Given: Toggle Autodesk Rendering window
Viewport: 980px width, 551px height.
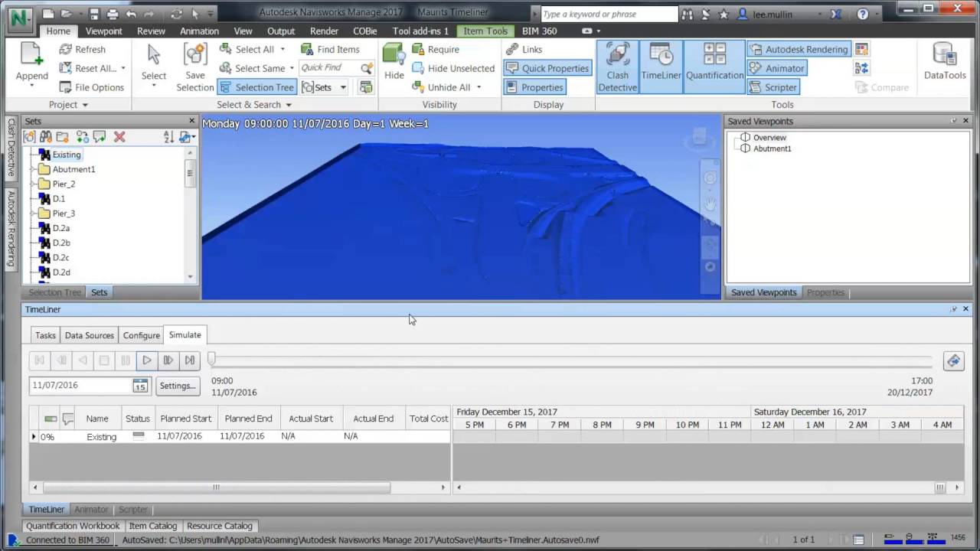Looking at the screenshot, I should (x=799, y=49).
